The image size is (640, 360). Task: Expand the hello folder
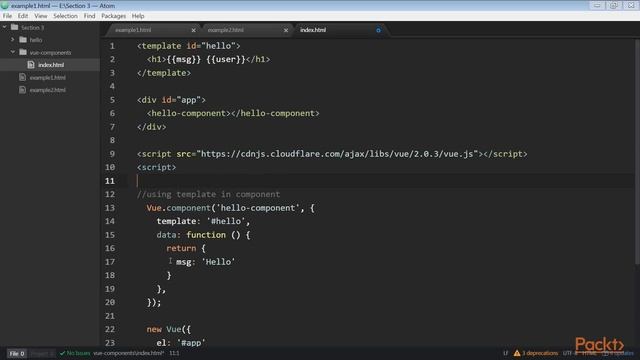12,40
